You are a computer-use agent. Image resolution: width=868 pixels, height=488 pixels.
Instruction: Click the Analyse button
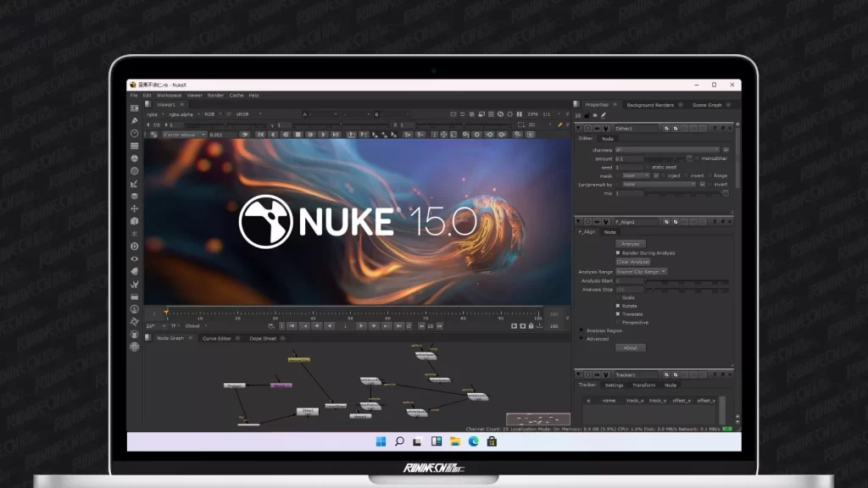click(x=630, y=243)
